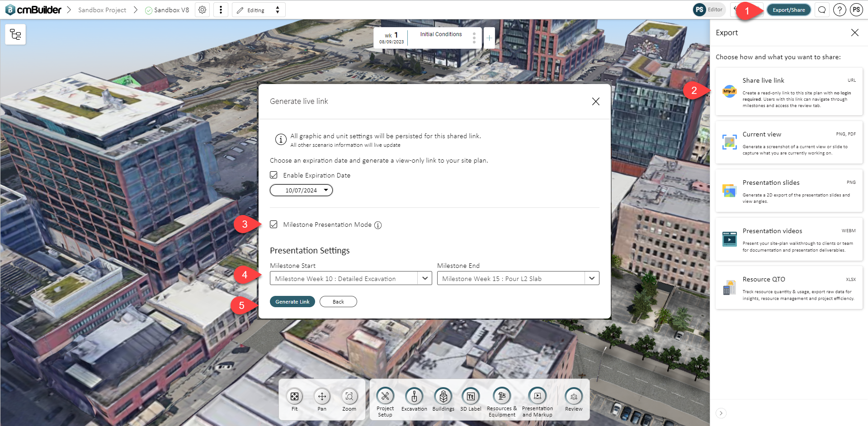Select the Presentation slides export option
The image size is (868, 426).
(x=789, y=191)
